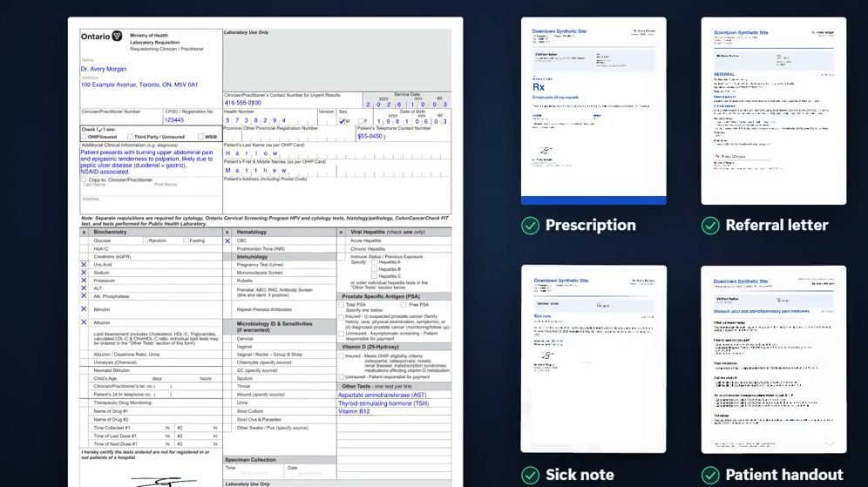
Task: Click the Creatinine (eGFR) test row
Action: [152, 256]
